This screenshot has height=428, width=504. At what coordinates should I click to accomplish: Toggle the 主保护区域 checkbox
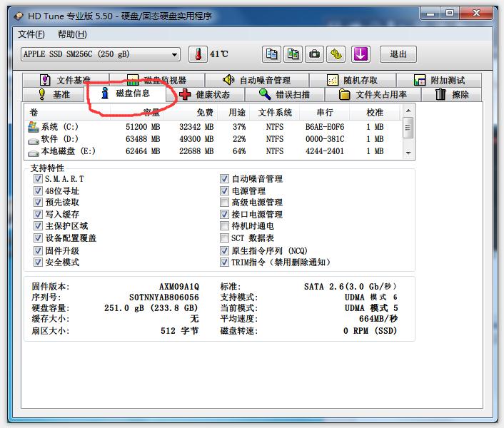38,225
